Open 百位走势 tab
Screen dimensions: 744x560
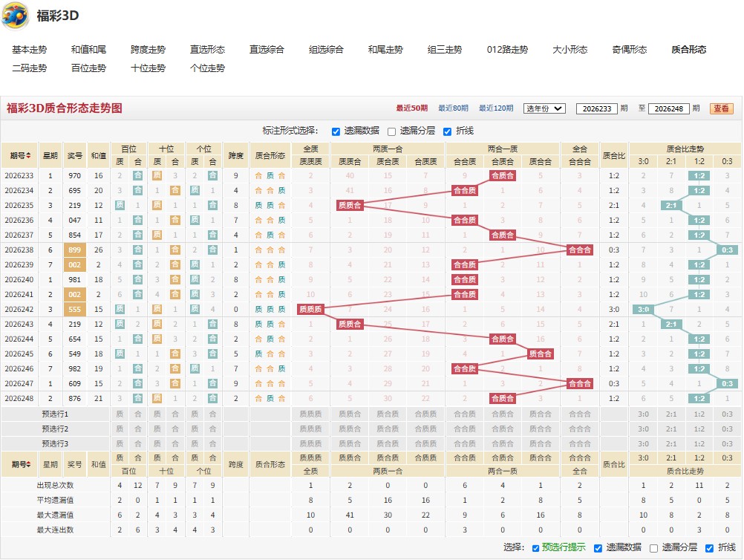tap(88, 68)
